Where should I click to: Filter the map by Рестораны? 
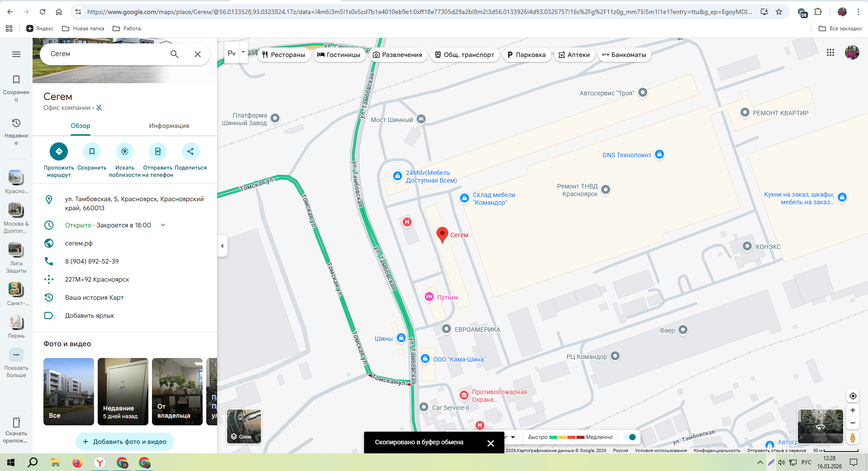point(284,55)
